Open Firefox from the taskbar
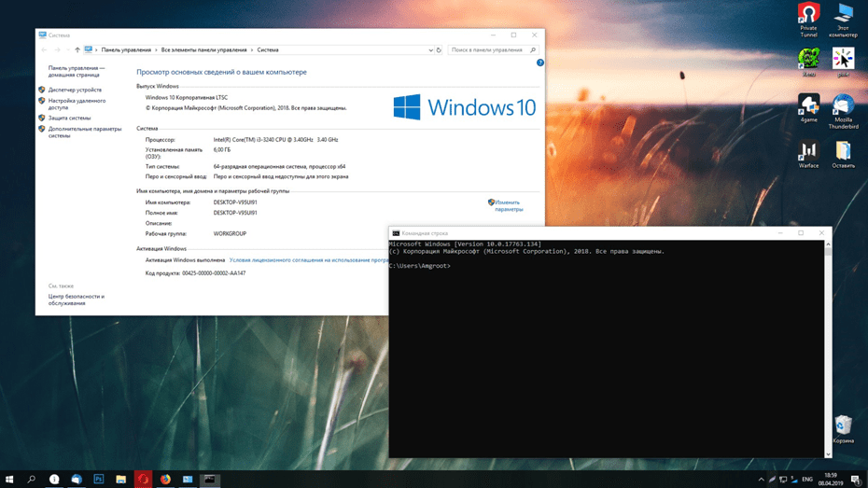 (x=165, y=480)
